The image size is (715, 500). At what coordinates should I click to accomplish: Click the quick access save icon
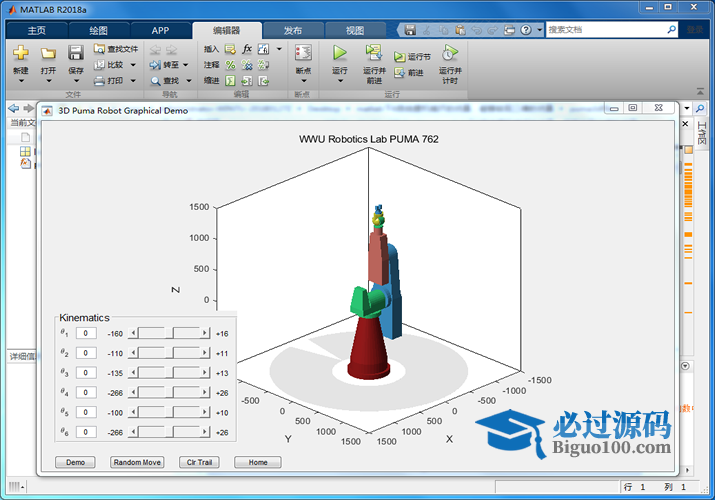[410, 30]
